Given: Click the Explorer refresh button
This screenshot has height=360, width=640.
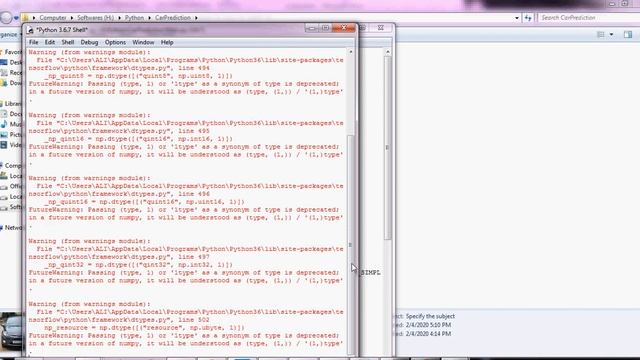Looking at the screenshot, I should [x=528, y=18].
